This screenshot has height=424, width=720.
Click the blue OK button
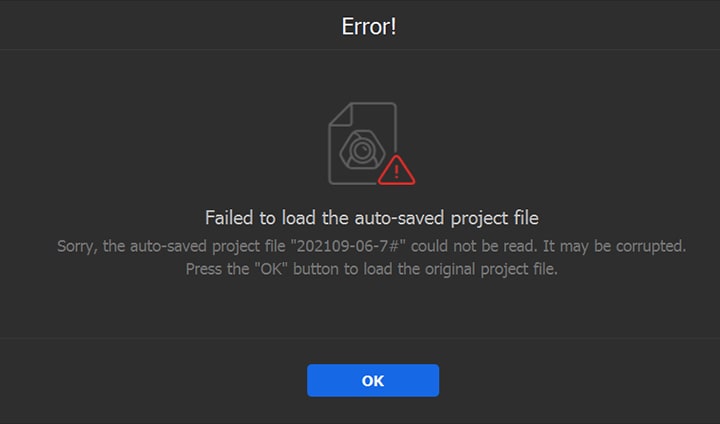pos(372,380)
